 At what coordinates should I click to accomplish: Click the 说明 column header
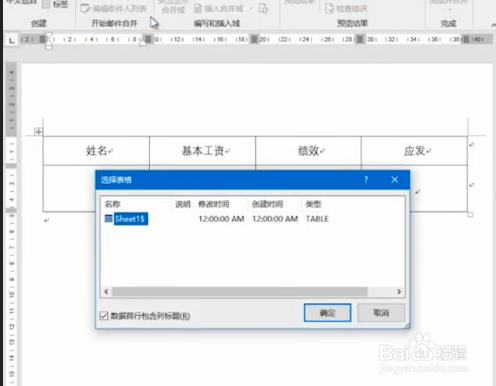(x=183, y=204)
